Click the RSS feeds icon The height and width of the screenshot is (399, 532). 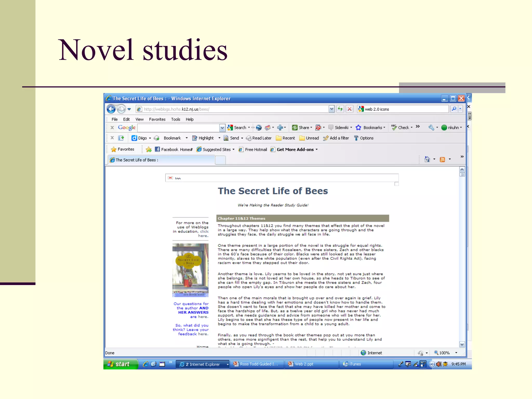[x=442, y=159]
